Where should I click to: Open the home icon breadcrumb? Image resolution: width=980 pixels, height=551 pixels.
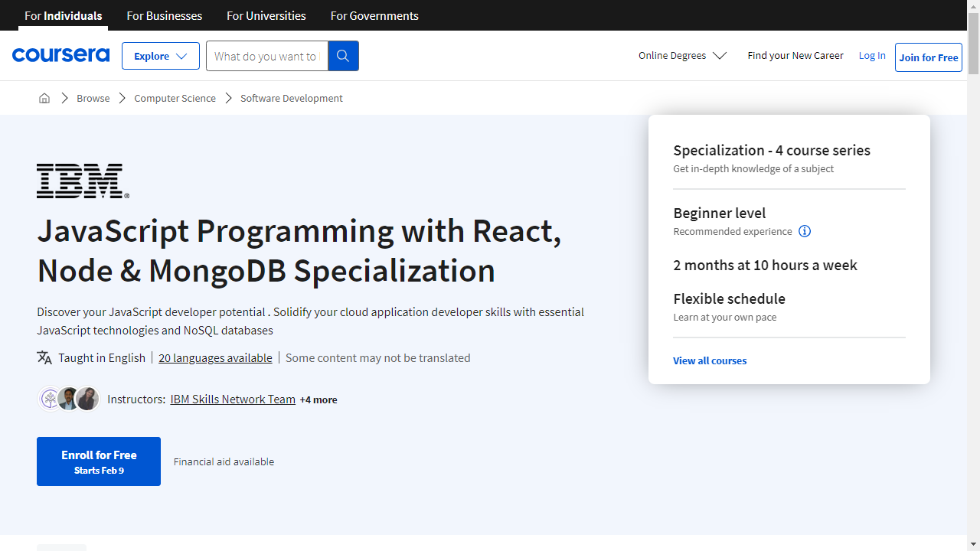point(44,98)
